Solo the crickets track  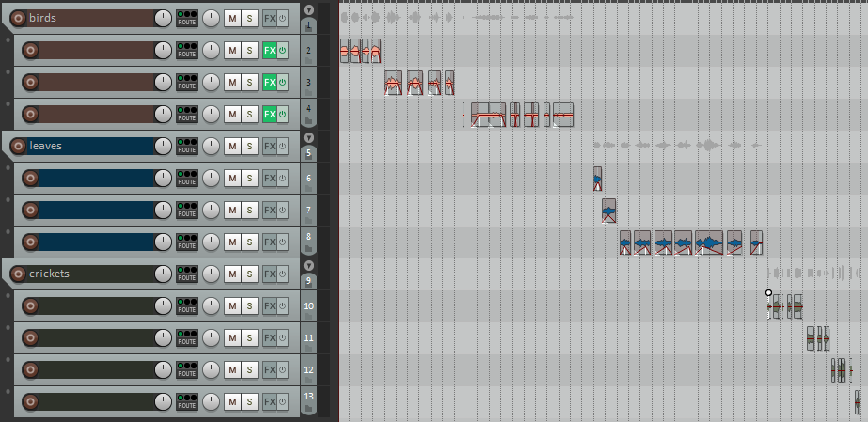pyautogui.click(x=249, y=274)
